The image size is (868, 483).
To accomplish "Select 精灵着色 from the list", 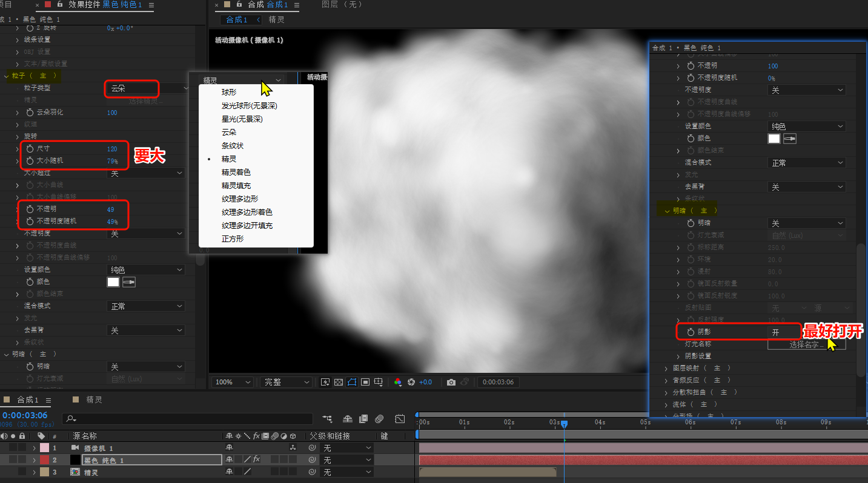I will (236, 172).
